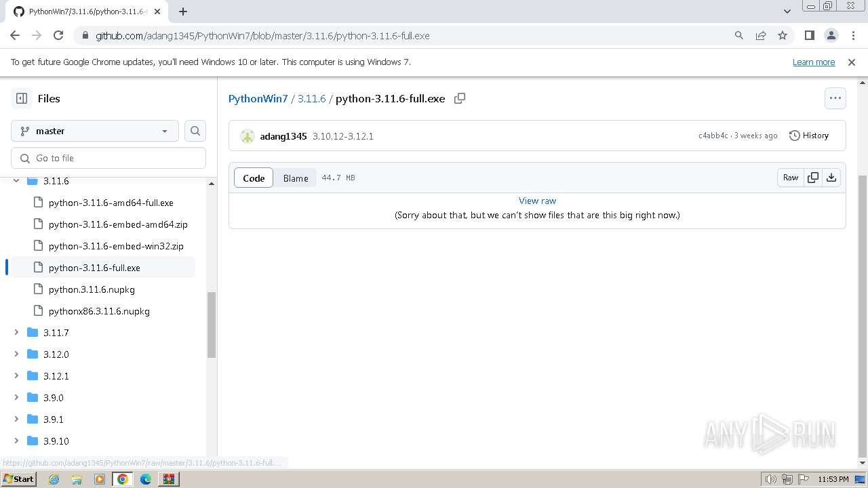Select python-3.11.6-embed-win32.zip file
Image resolution: width=868 pixels, height=488 pixels.
(116, 246)
